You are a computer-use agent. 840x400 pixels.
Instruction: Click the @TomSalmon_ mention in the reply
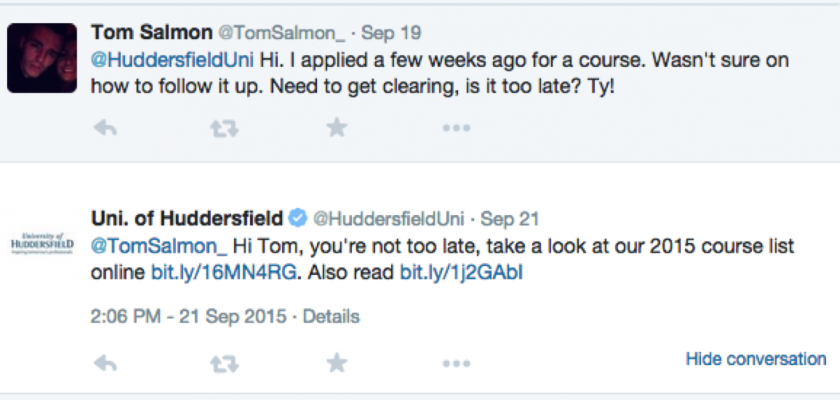[x=160, y=245]
